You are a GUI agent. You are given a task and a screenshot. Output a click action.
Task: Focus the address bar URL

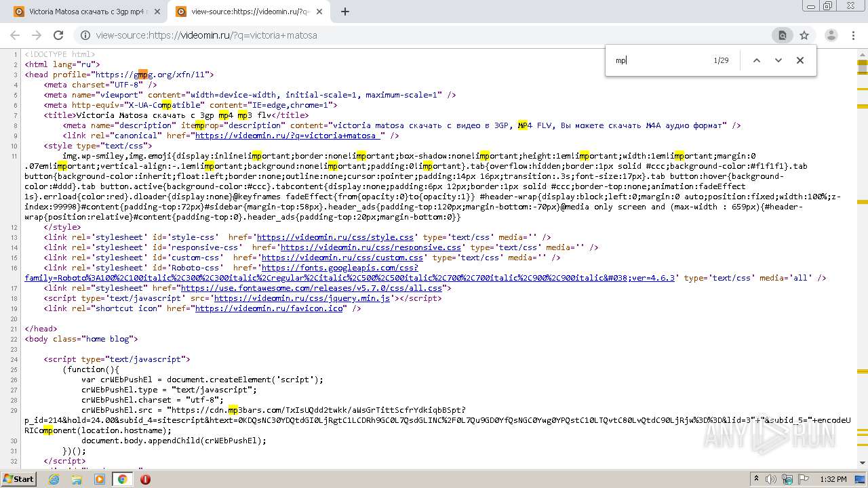pyautogui.click(x=206, y=35)
